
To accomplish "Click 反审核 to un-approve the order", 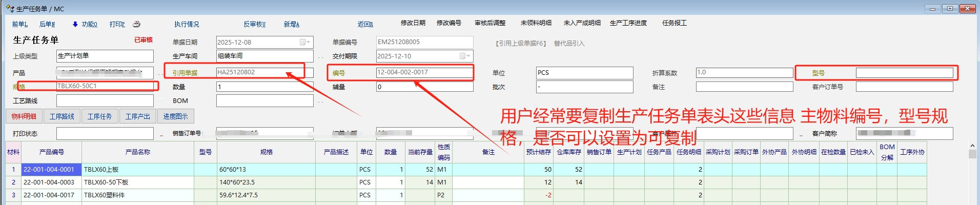I will click(x=255, y=24).
